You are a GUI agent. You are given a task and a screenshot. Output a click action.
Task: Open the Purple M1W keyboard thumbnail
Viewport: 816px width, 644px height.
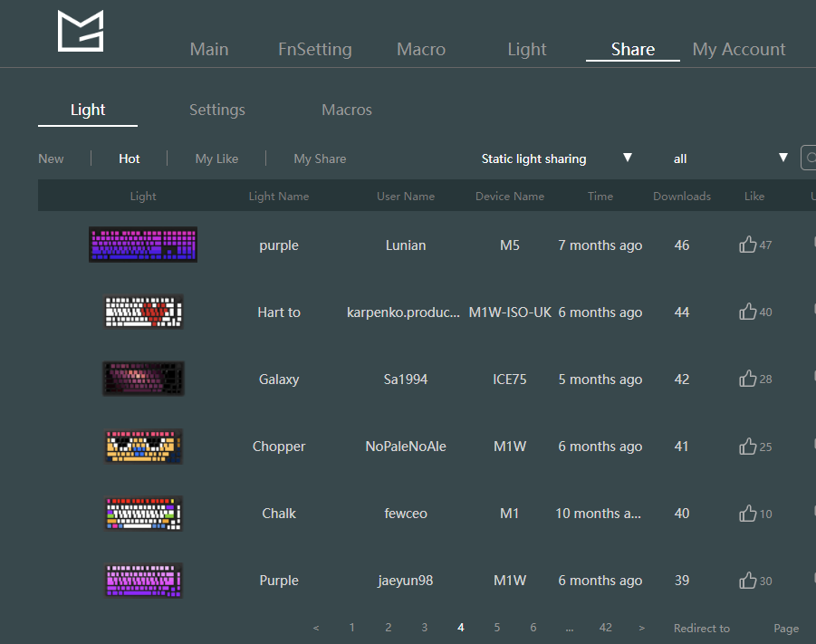point(143,580)
